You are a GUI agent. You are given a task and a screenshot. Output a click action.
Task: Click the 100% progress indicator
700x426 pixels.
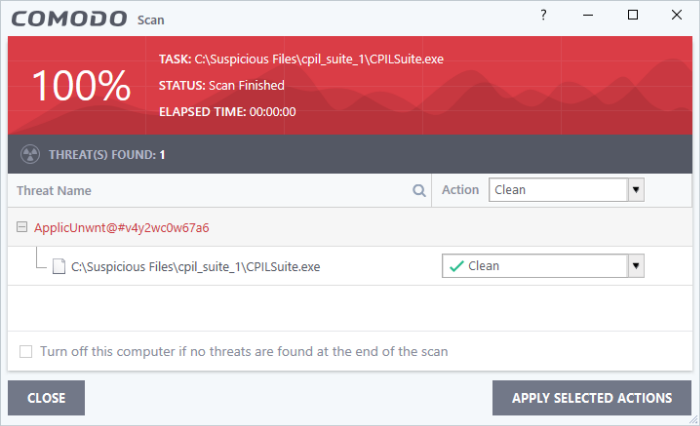point(81,85)
